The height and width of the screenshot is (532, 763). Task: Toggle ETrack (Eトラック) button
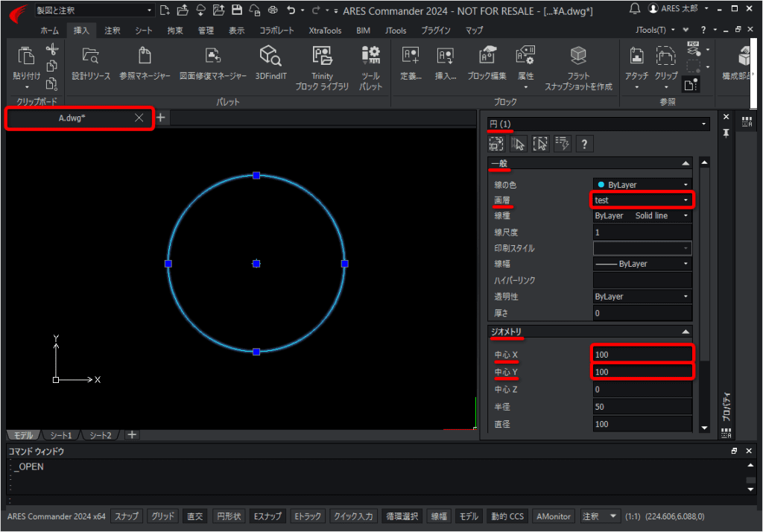[x=308, y=516]
